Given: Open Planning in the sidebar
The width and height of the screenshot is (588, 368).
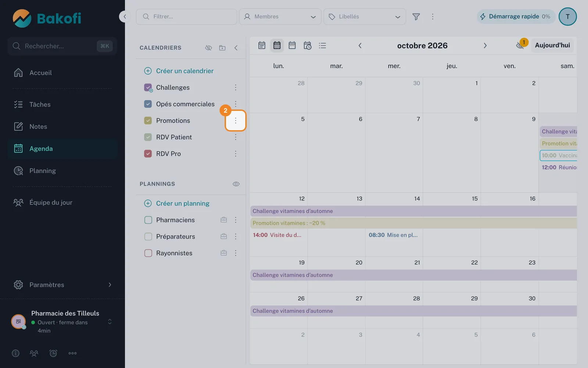Looking at the screenshot, I should click(62, 171).
